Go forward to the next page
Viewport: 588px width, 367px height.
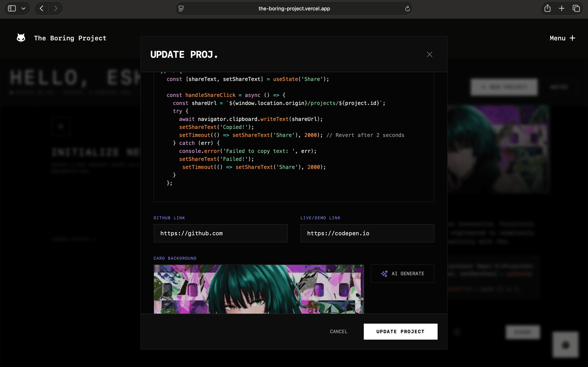(56, 8)
